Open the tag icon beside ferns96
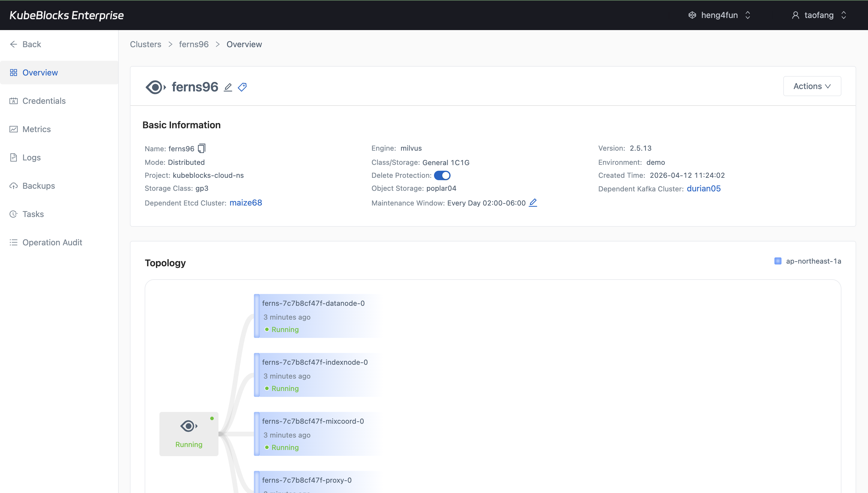 coord(242,87)
